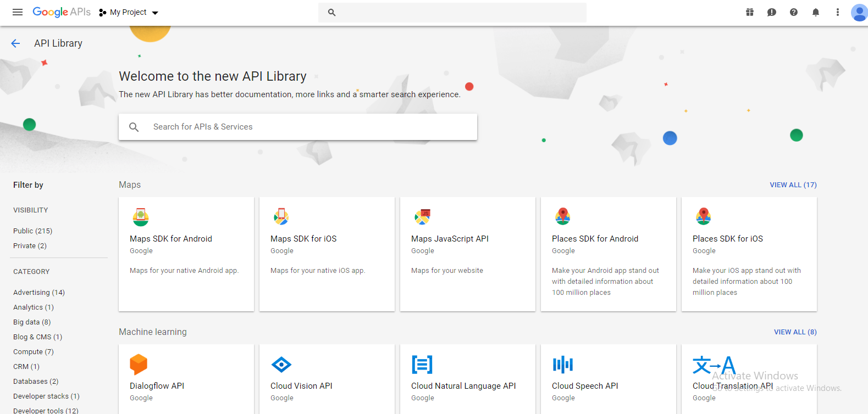Focus the top header search field
This screenshot has width=868, height=414.
[452, 12]
